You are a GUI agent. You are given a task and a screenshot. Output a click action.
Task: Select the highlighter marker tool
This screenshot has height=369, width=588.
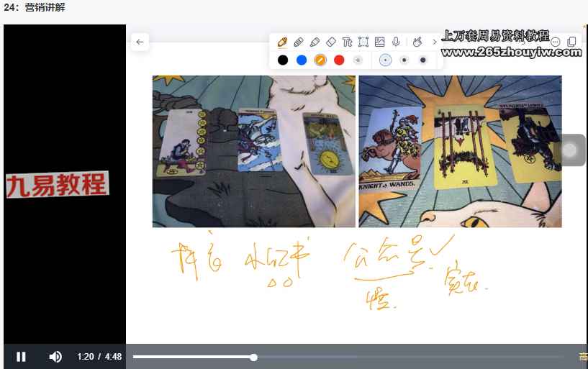click(x=315, y=42)
